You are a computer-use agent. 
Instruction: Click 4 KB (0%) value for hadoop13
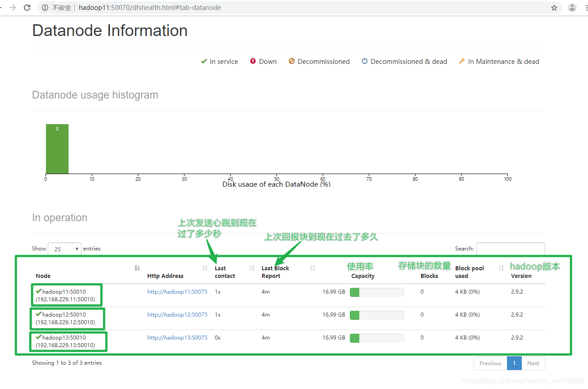coord(467,338)
